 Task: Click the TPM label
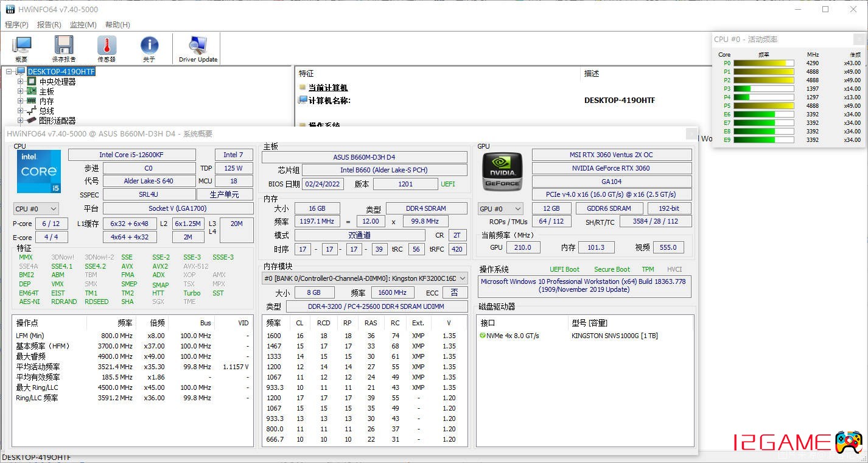(x=648, y=269)
